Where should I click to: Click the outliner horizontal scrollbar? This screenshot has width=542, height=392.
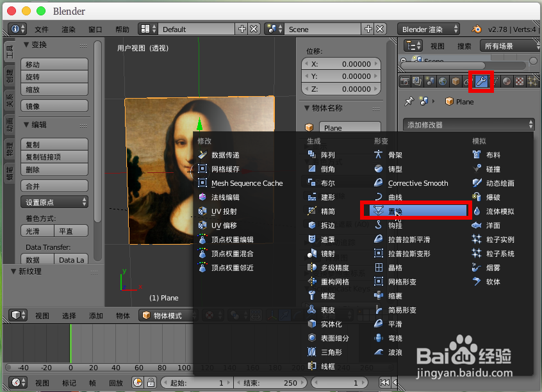pyautogui.click(x=443, y=66)
